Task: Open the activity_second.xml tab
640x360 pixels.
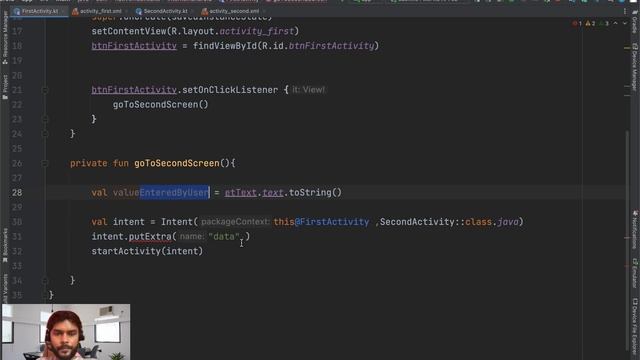Action: point(233,11)
